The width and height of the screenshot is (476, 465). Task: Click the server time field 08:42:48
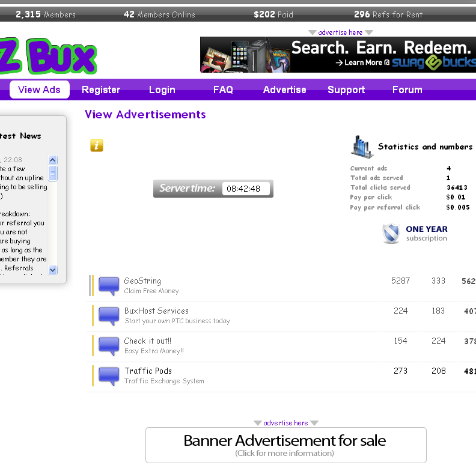point(246,189)
